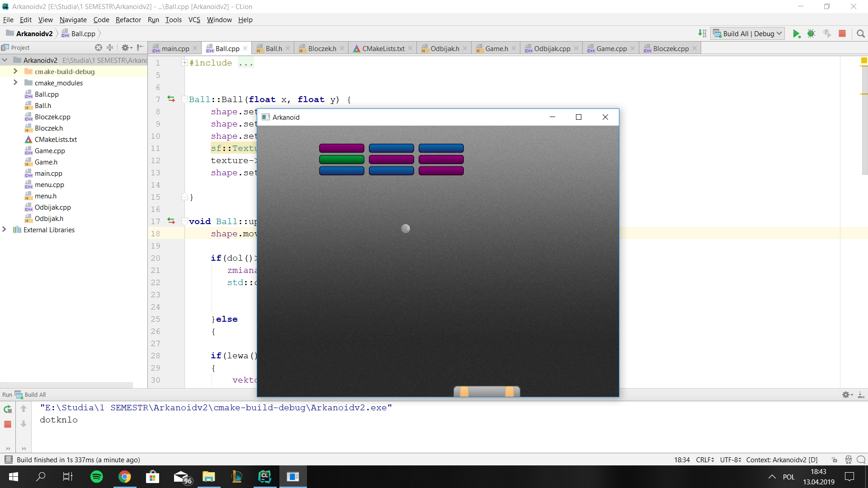Click Ball.cpp in the navigation breadcrumb
This screenshot has height=488, width=868.
83,33
